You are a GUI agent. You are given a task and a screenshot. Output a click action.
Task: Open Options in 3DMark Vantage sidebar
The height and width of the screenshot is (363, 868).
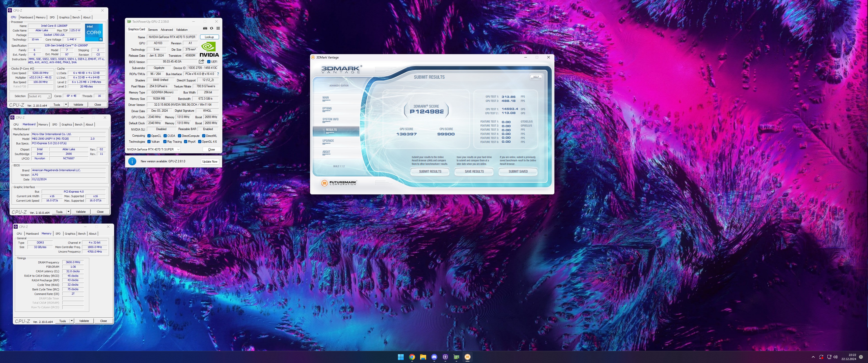click(327, 108)
